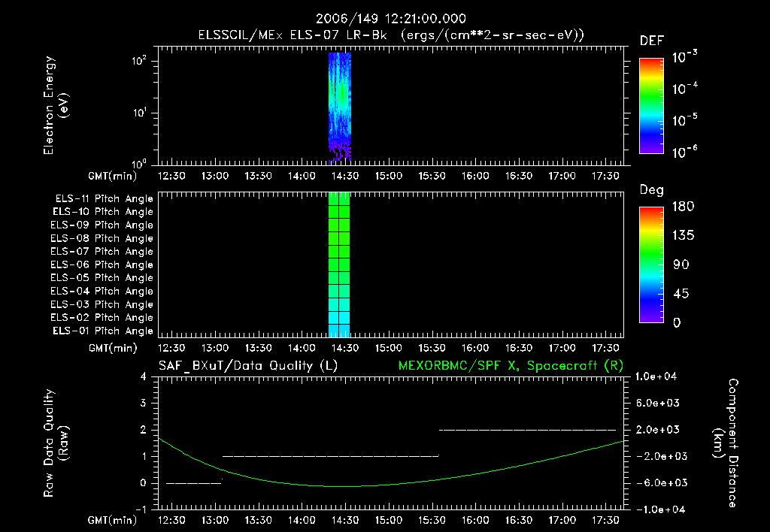This screenshot has width=770, height=532.
Task: Click the 14:30 tick label under top plot
Action: [x=344, y=176]
